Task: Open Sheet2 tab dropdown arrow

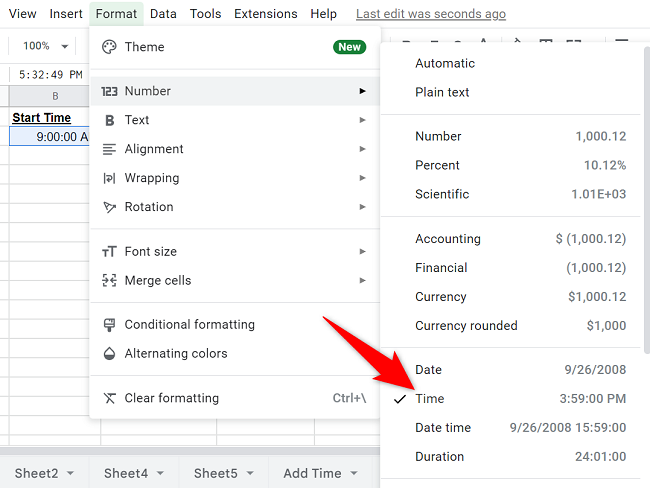Action: pyautogui.click(x=70, y=474)
